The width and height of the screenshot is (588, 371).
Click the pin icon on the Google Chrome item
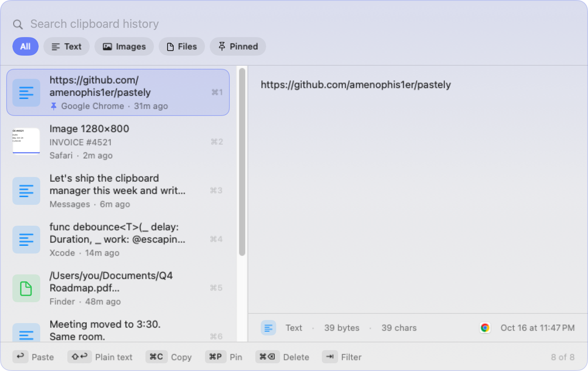(x=54, y=106)
